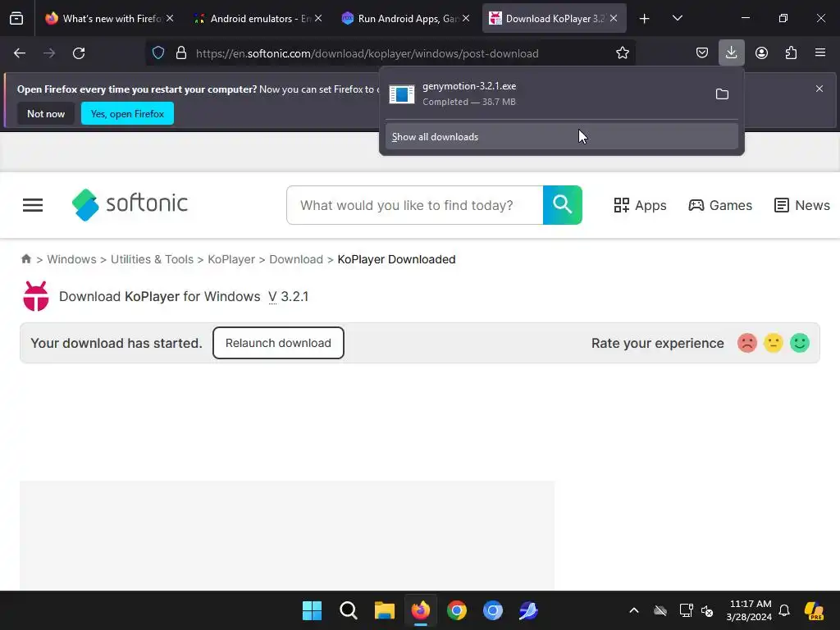
Task: Open Windows taskbar search
Action: pos(348,610)
